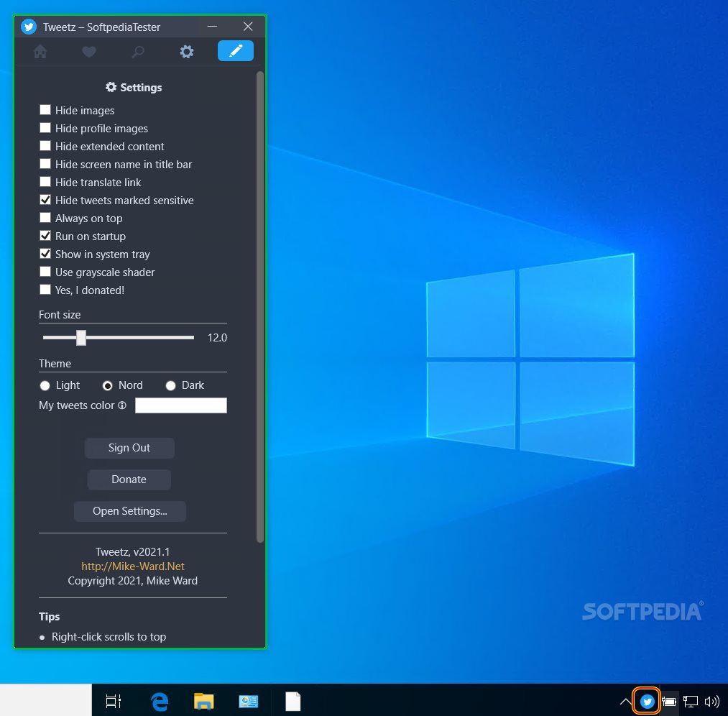Click the battery tray icon
This screenshot has width=728, height=716.
click(668, 701)
